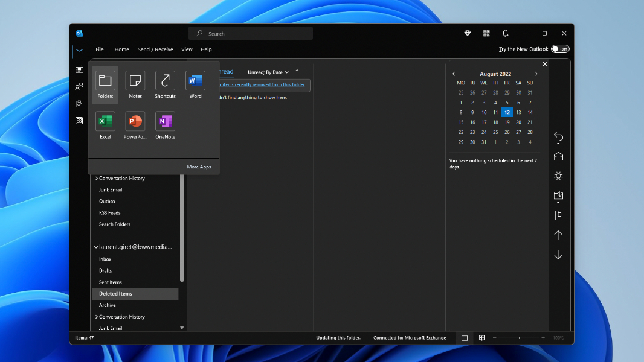This screenshot has width=644, height=362.
Task: Switch to the Unread filter tab
Action: (x=227, y=71)
